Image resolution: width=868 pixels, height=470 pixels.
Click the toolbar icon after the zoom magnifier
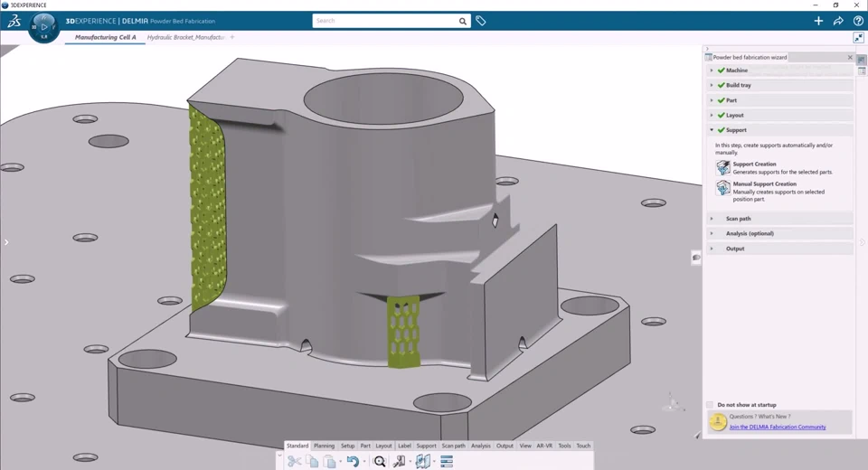(399, 461)
